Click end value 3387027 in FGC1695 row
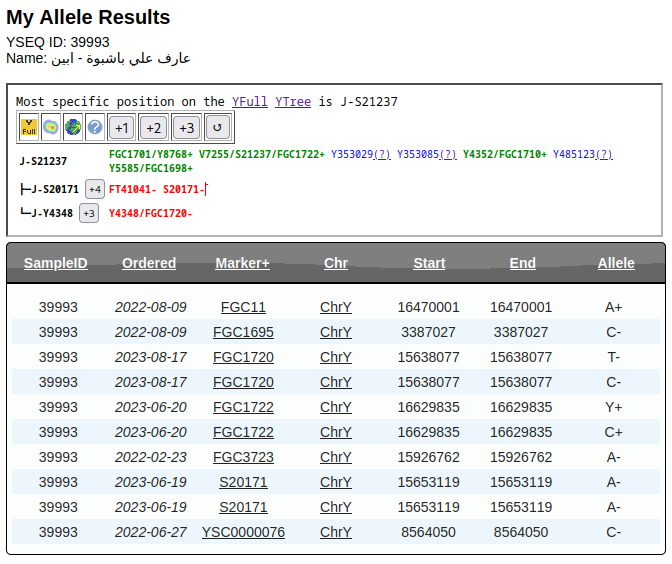 click(x=521, y=332)
